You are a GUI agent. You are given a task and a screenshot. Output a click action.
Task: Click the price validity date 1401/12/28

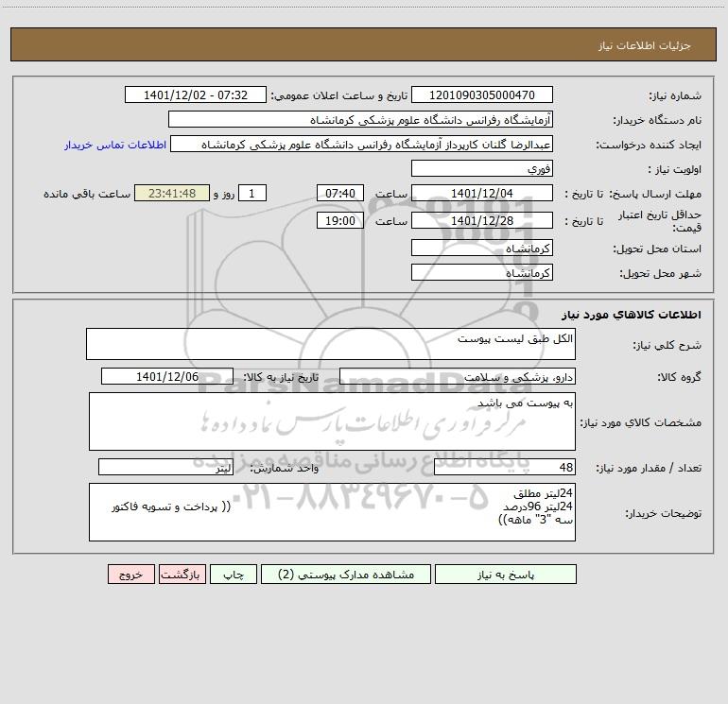point(482,220)
